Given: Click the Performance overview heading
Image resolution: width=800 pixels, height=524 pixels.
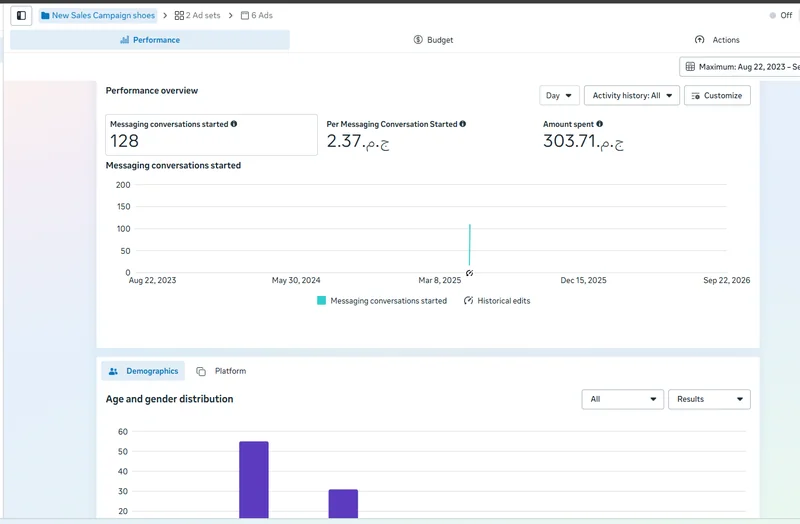Looking at the screenshot, I should 152,90.
